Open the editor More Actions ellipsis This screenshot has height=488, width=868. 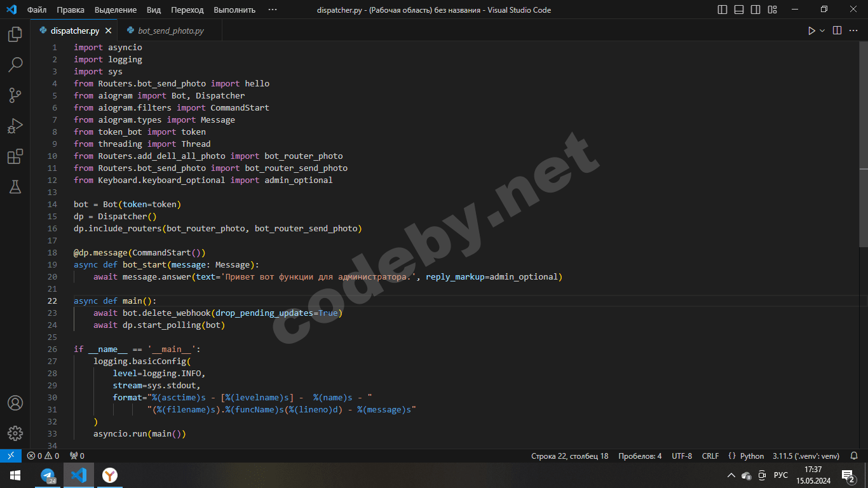pos(853,30)
